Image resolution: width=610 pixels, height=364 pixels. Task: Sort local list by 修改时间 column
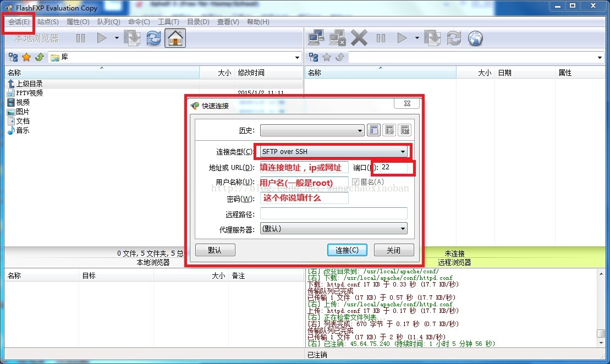point(268,73)
